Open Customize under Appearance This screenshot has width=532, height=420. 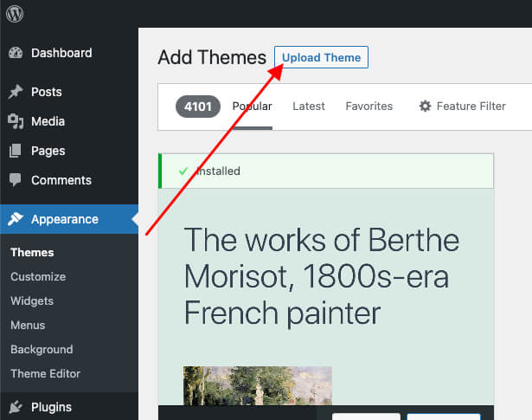pos(38,277)
